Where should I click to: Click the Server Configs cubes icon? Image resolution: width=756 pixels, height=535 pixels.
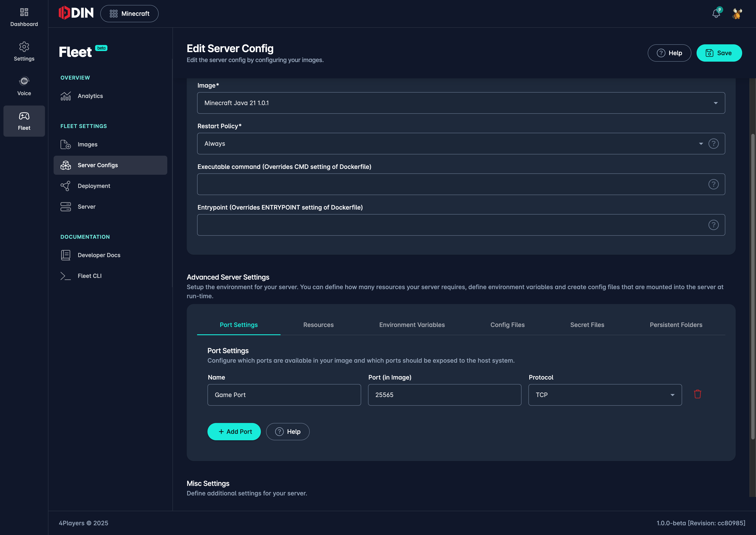[65, 165]
